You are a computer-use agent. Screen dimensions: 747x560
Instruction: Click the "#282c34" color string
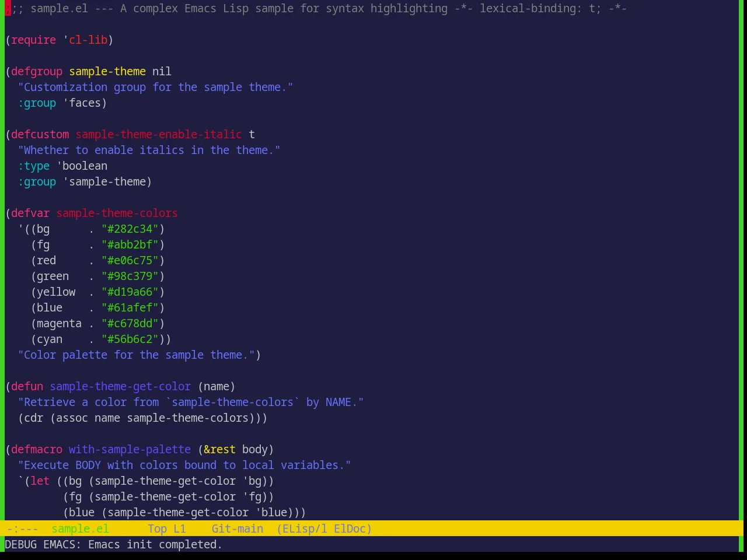(130, 229)
